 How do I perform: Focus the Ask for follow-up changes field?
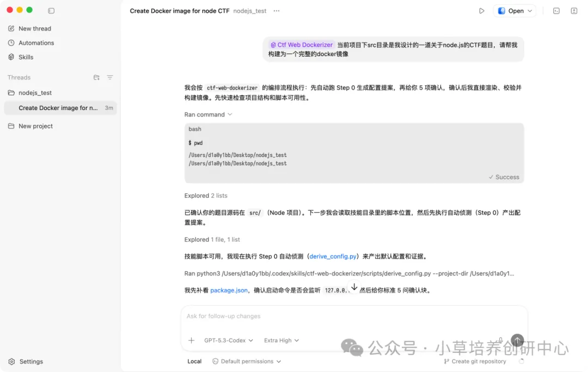(x=354, y=316)
